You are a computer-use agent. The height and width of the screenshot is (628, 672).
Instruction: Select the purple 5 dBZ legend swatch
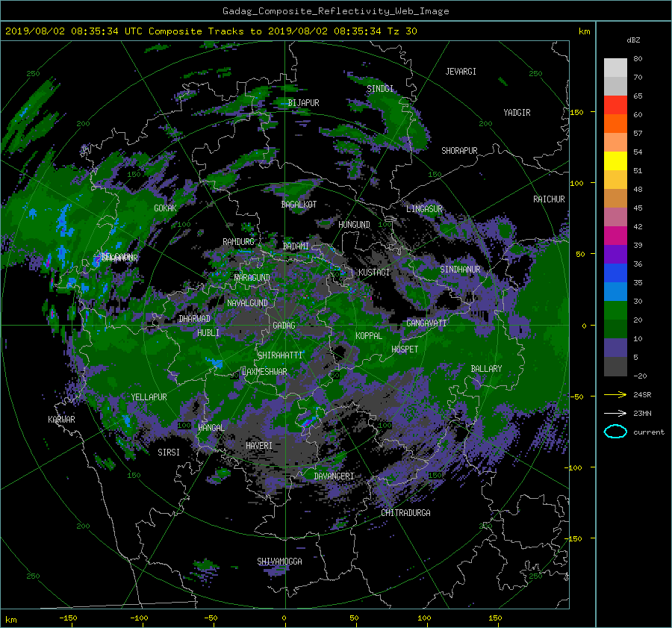pos(615,348)
